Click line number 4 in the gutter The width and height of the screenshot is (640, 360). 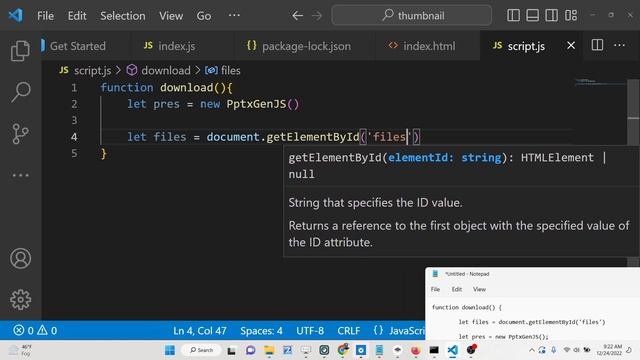point(74,137)
